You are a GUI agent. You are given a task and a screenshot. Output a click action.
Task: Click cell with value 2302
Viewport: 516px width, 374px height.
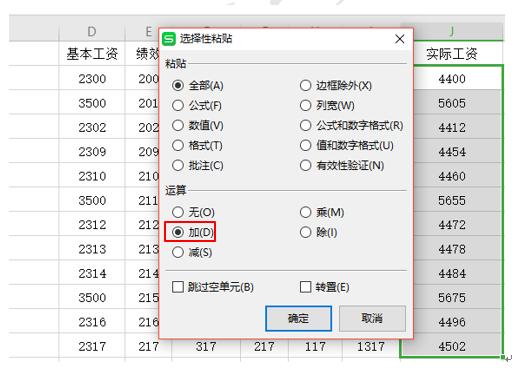click(x=92, y=127)
